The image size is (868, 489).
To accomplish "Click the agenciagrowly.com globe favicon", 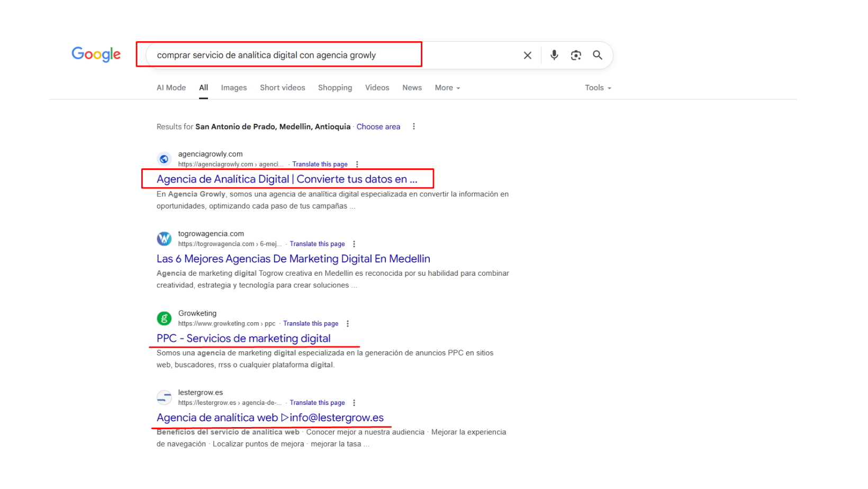I will [x=164, y=159].
